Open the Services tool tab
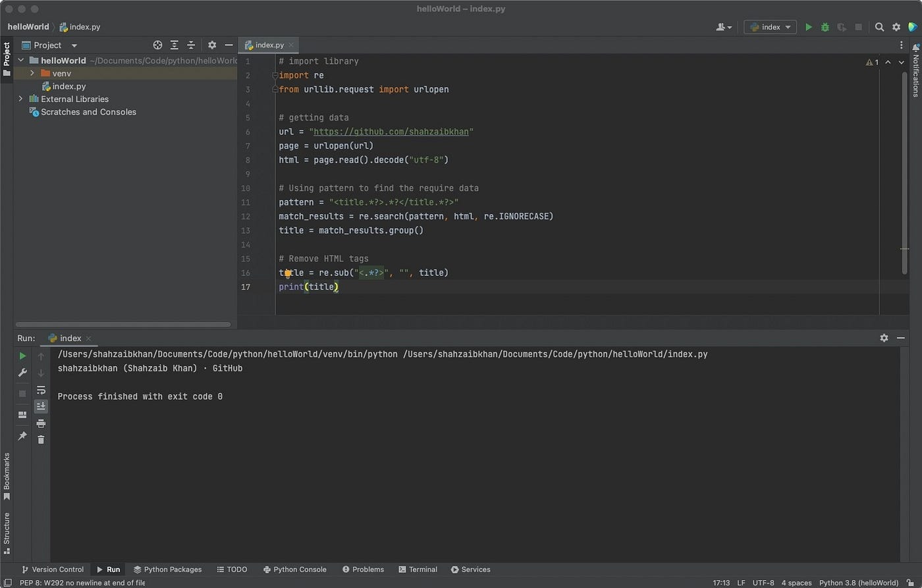This screenshot has width=922, height=588. [471, 570]
